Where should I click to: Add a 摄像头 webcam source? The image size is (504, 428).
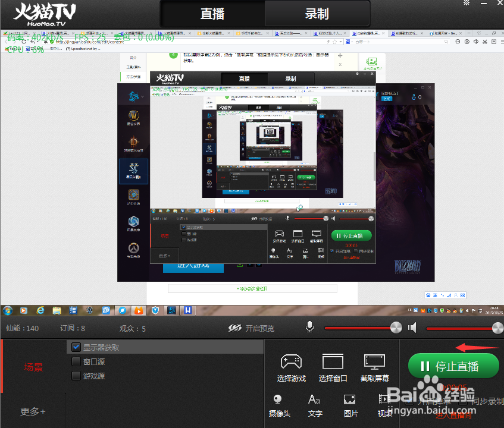point(279,405)
